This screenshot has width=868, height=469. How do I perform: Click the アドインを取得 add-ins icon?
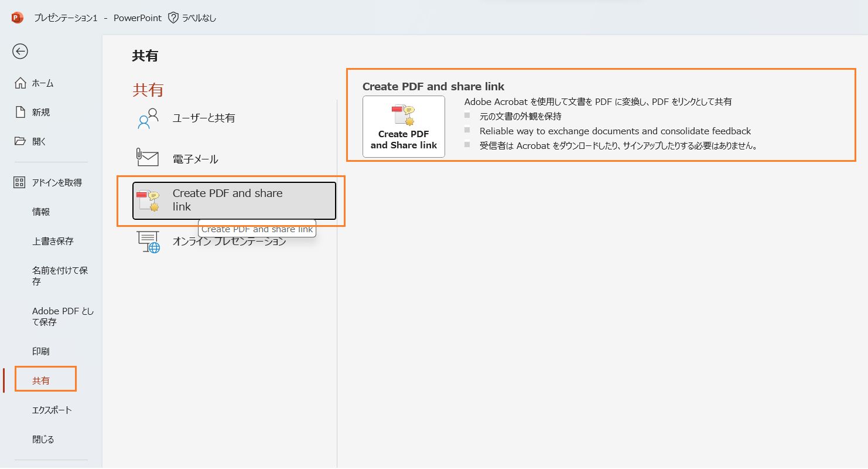[20, 182]
